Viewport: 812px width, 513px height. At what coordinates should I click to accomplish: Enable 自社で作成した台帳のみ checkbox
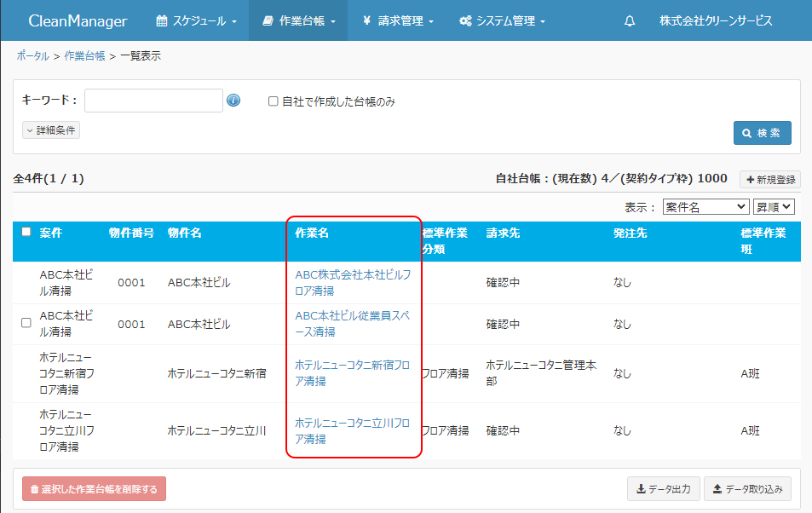pos(274,101)
